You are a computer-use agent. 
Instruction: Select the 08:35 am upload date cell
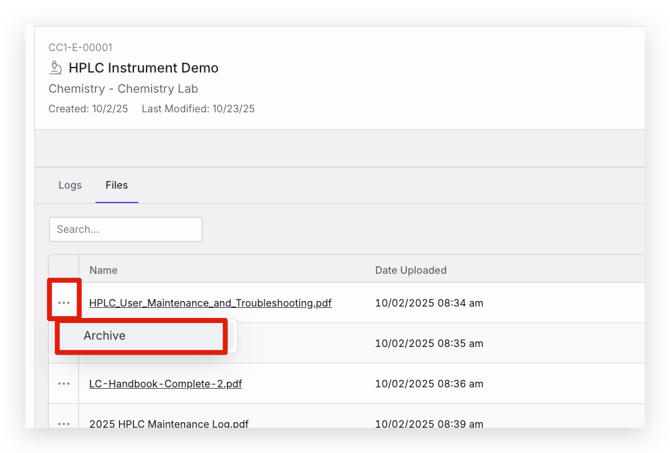(429, 343)
